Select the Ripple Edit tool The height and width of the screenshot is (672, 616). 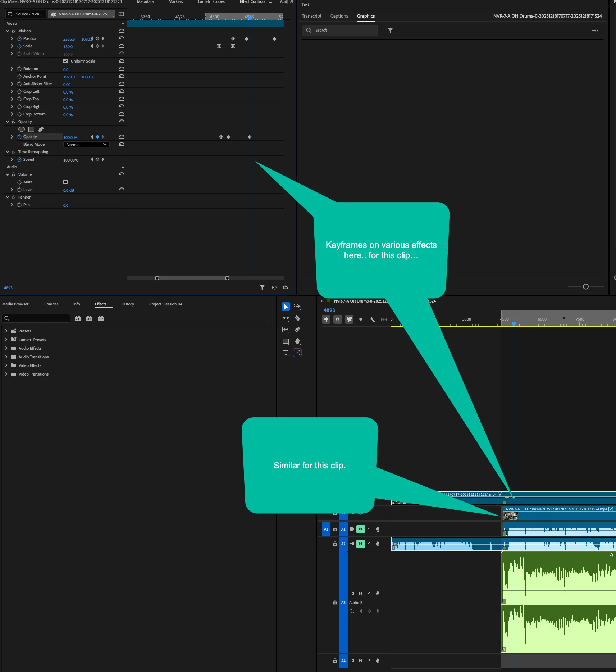click(x=286, y=318)
